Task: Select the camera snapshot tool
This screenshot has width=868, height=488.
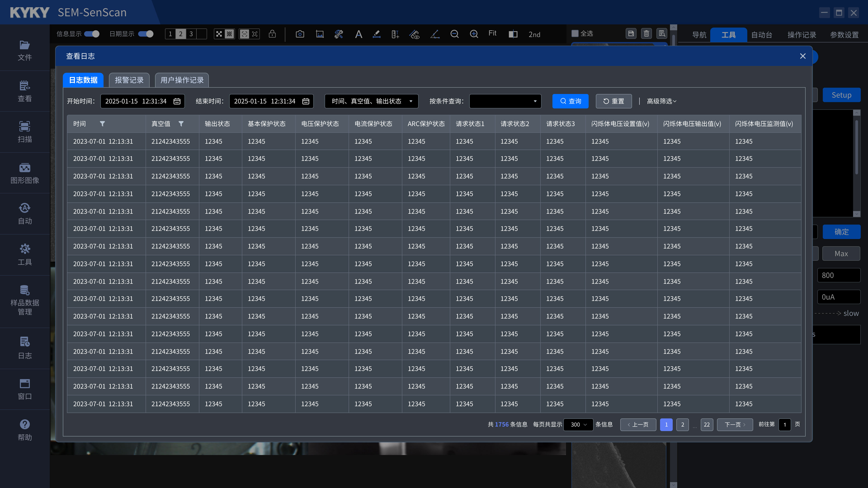Action: point(300,34)
